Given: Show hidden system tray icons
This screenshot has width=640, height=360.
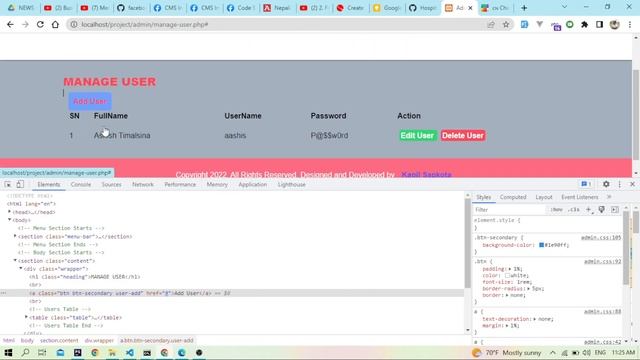Looking at the screenshot, I should tap(553, 353).
